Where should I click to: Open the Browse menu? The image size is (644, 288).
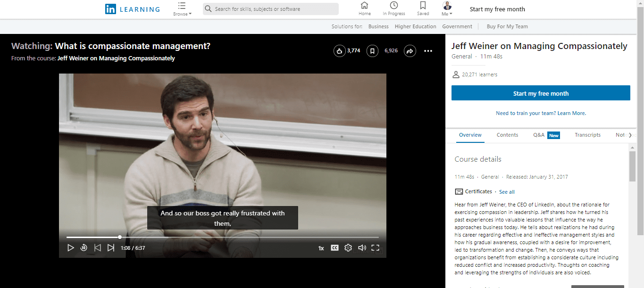pyautogui.click(x=182, y=9)
